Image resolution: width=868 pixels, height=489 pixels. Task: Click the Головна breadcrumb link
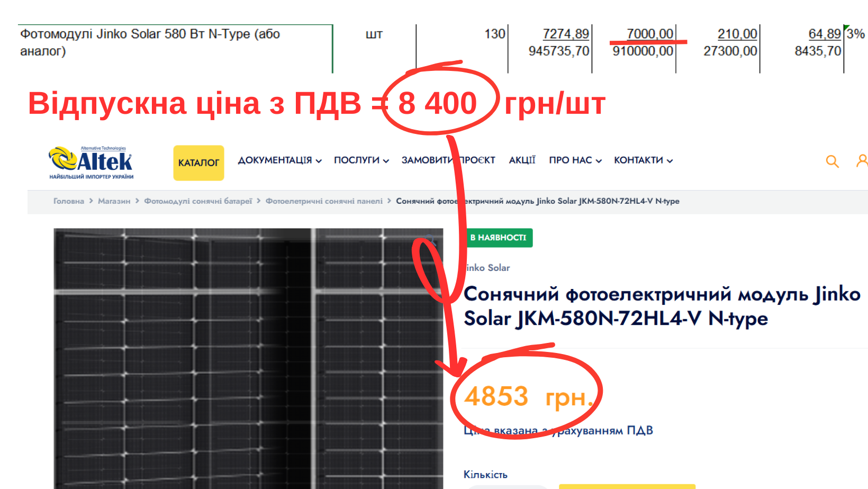(68, 201)
